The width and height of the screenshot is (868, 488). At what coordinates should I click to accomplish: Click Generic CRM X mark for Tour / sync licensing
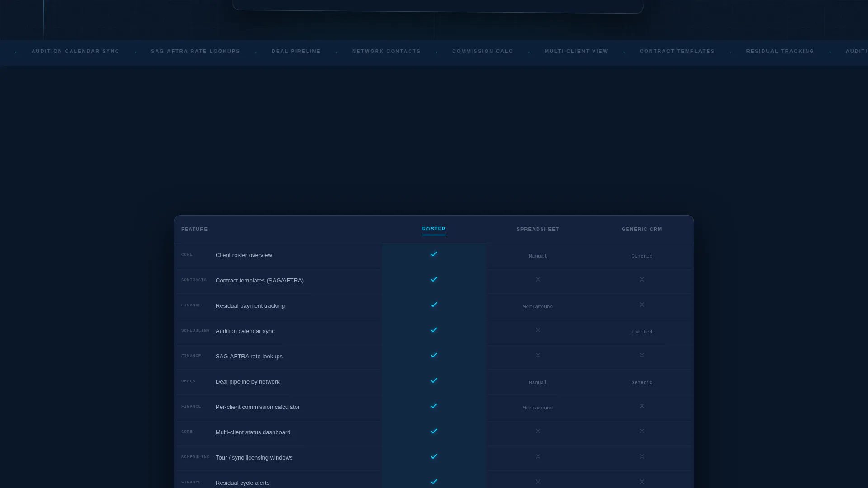point(642,456)
